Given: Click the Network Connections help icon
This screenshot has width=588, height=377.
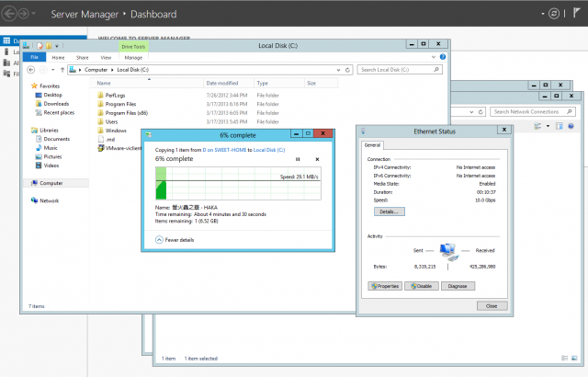Looking at the screenshot, I should click(571, 126).
